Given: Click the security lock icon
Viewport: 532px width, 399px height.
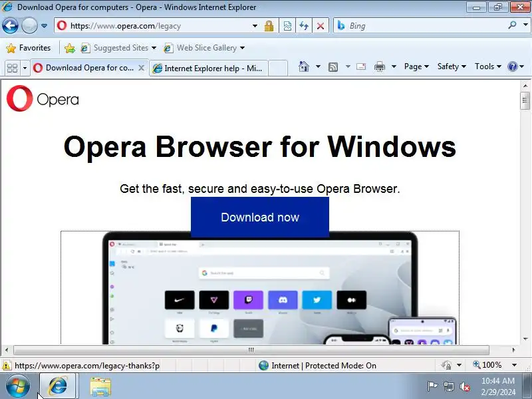Looking at the screenshot, I should tap(269, 26).
